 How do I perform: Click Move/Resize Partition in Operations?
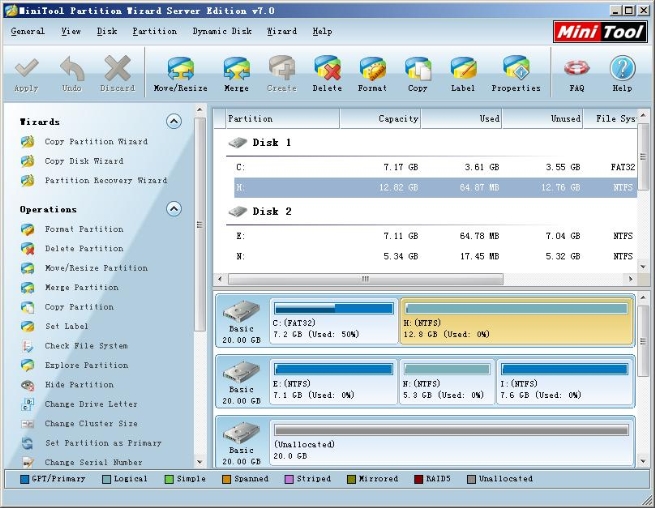pyautogui.click(x=96, y=268)
